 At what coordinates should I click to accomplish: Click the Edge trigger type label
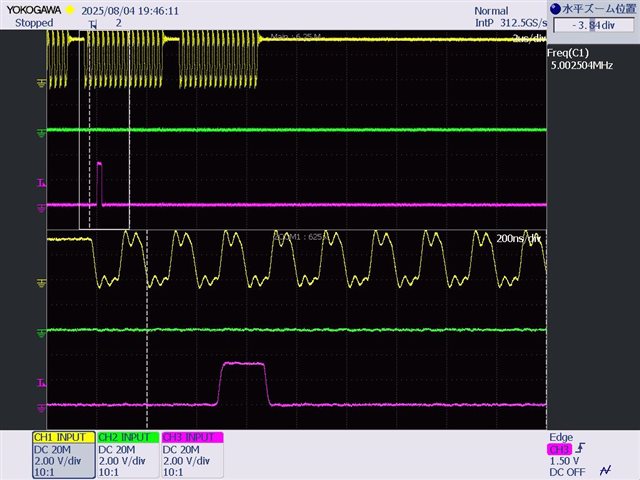[561, 437]
